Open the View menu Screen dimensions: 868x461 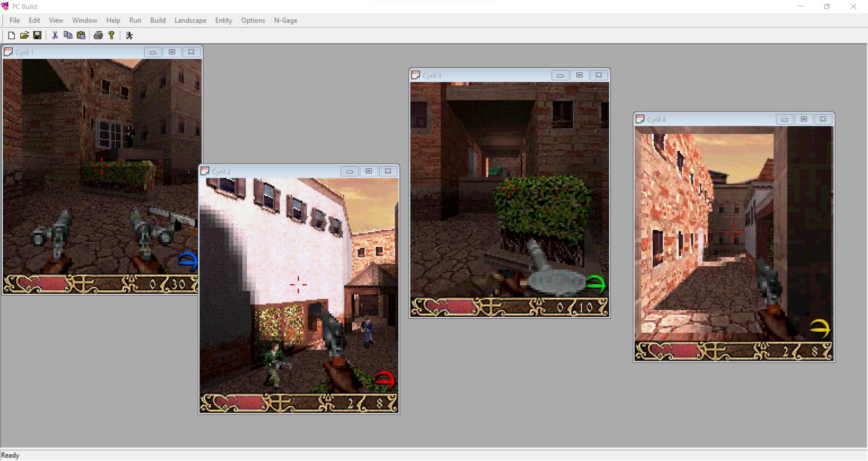pos(56,20)
